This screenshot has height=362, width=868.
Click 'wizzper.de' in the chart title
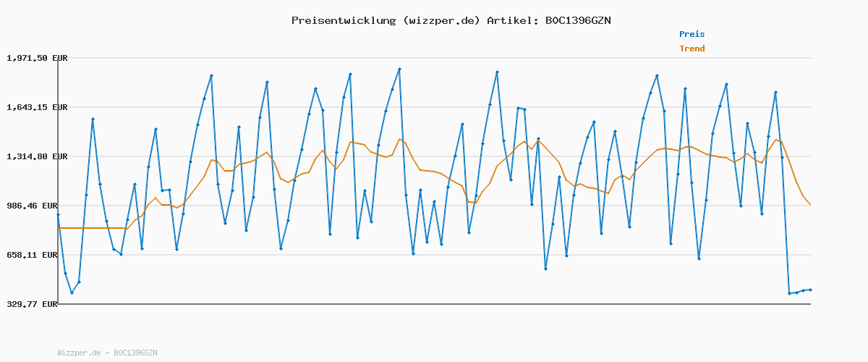coord(442,20)
